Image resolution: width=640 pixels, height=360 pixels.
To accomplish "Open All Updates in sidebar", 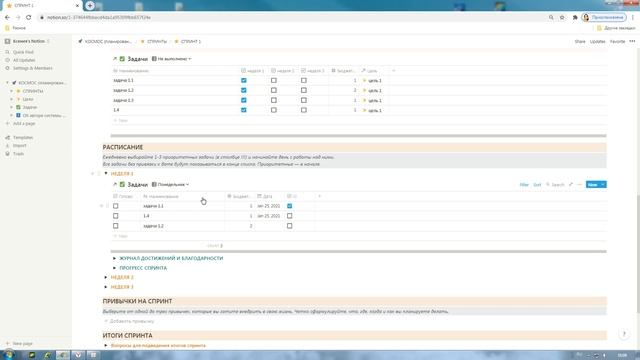I will click(x=24, y=60).
